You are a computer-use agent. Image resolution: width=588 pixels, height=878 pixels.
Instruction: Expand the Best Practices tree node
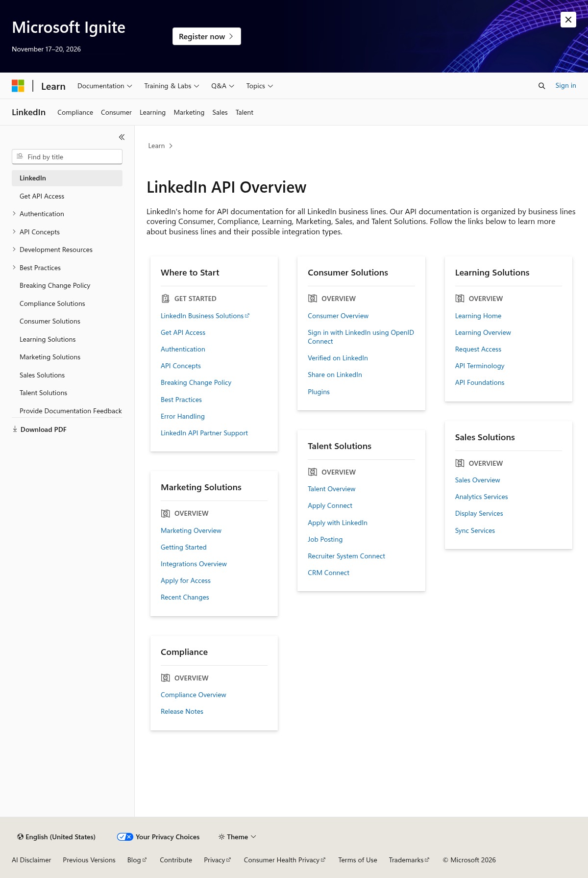click(14, 268)
